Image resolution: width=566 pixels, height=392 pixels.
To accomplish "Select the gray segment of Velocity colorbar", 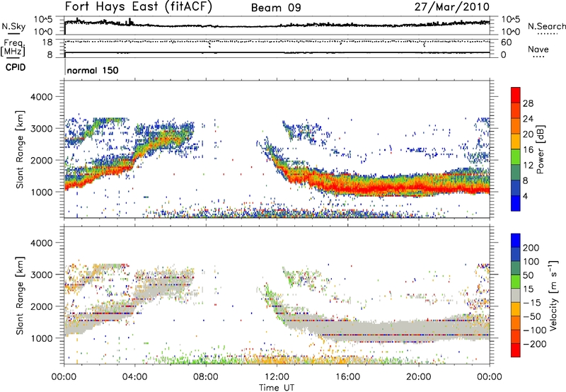I will point(516,295).
